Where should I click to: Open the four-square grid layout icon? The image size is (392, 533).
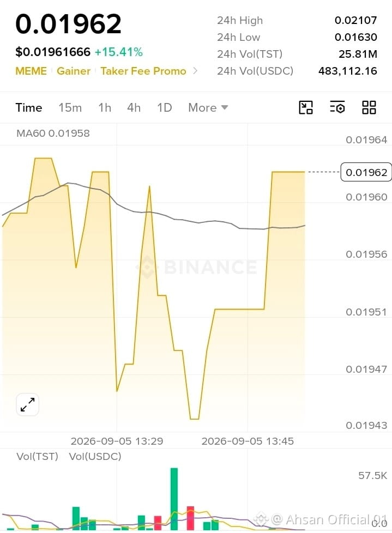pos(369,107)
